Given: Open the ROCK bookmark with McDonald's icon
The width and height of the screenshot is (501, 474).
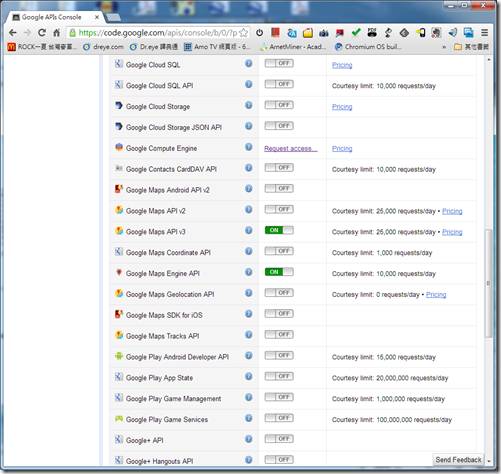Looking at the screenshot, I should coord(42,47).
